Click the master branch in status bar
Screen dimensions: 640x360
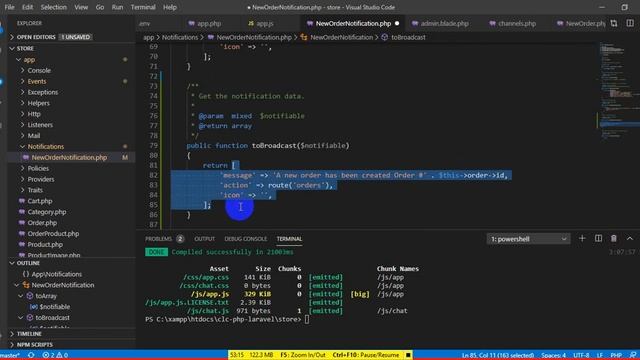(x=10, y=355)
